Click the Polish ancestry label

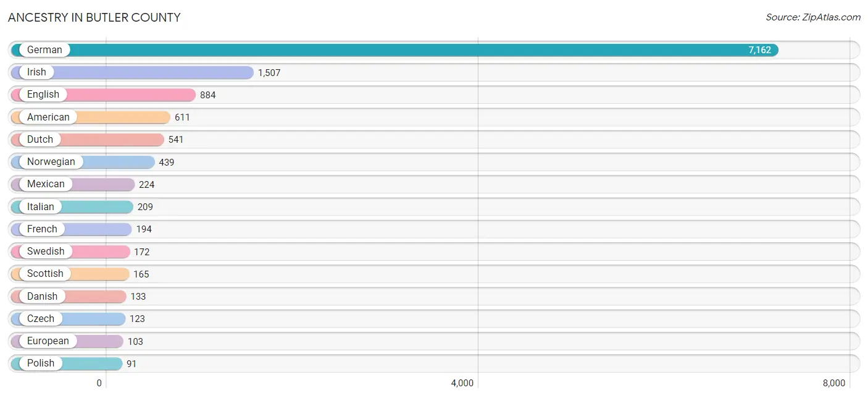pos(41,363)
